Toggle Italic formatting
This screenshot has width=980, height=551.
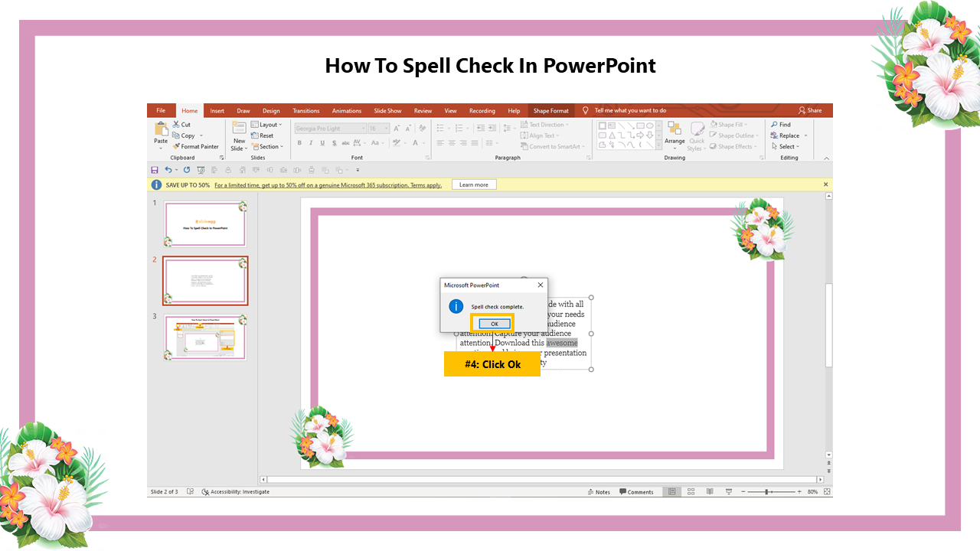310,143
